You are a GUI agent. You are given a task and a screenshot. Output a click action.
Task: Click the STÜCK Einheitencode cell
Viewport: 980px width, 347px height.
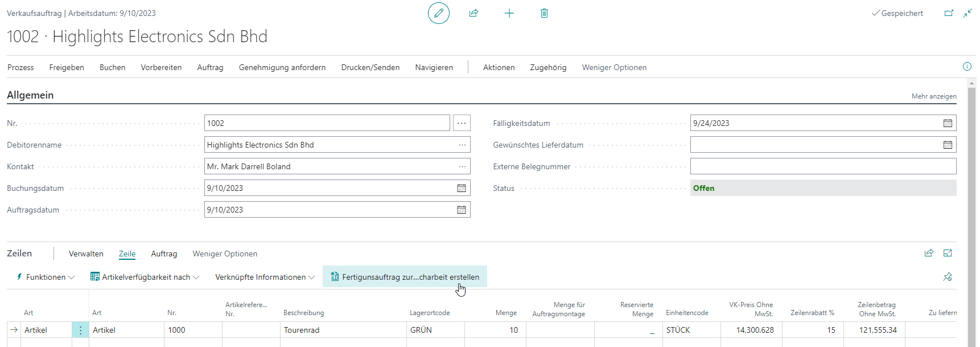pos(691,330)
